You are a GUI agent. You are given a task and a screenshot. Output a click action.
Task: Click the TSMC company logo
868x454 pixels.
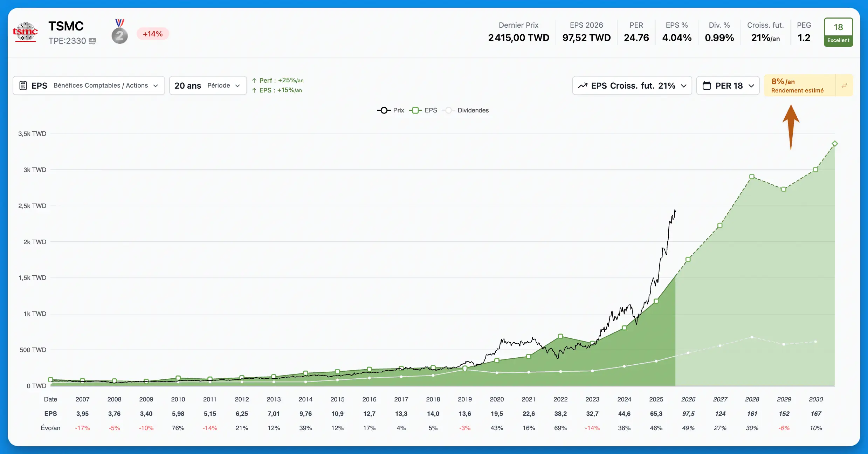click(x=25, y=32)
